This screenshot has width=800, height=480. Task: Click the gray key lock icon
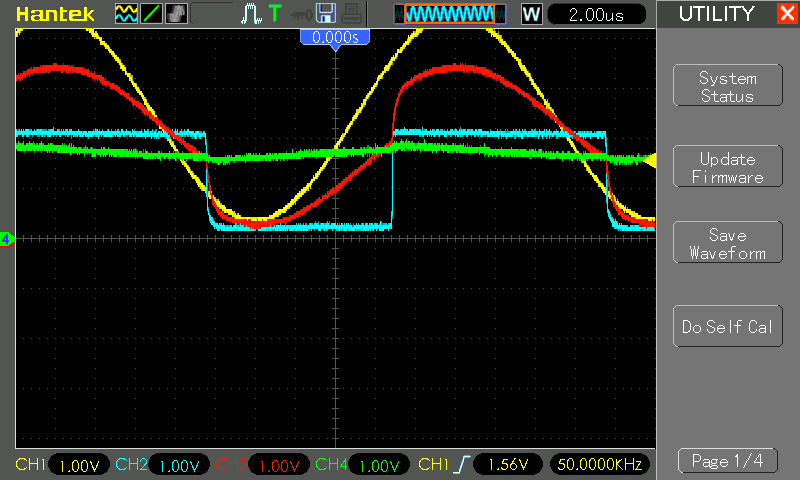point(301,14)
